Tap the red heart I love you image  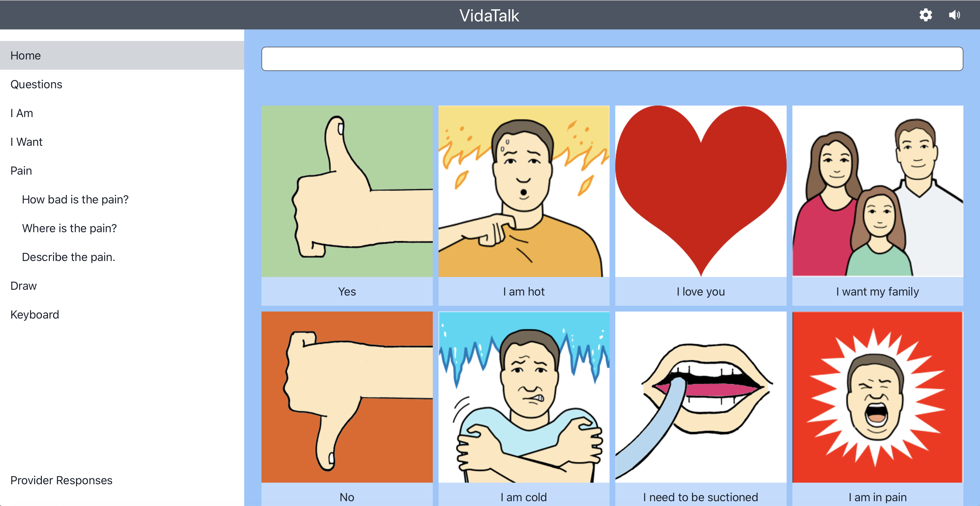coord(701,191)
